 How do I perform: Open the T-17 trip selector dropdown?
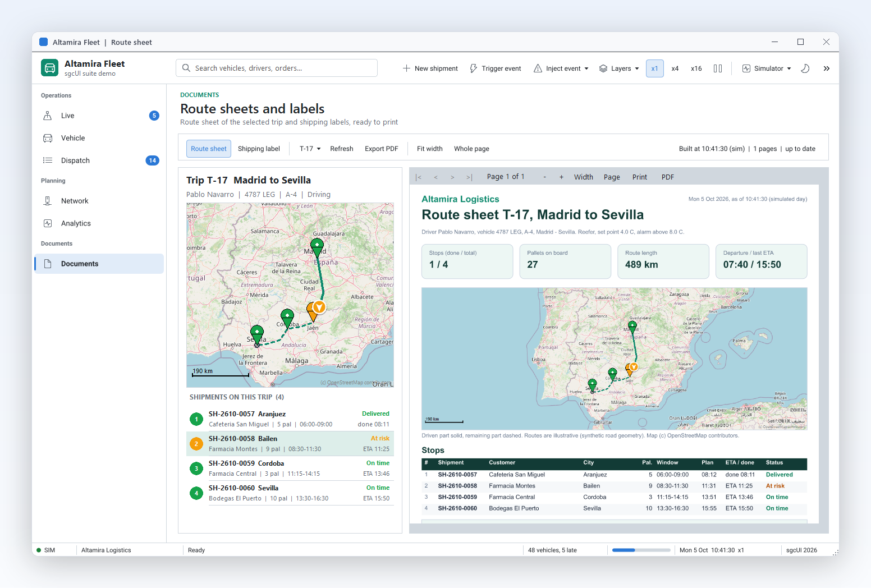pos(310,149)
